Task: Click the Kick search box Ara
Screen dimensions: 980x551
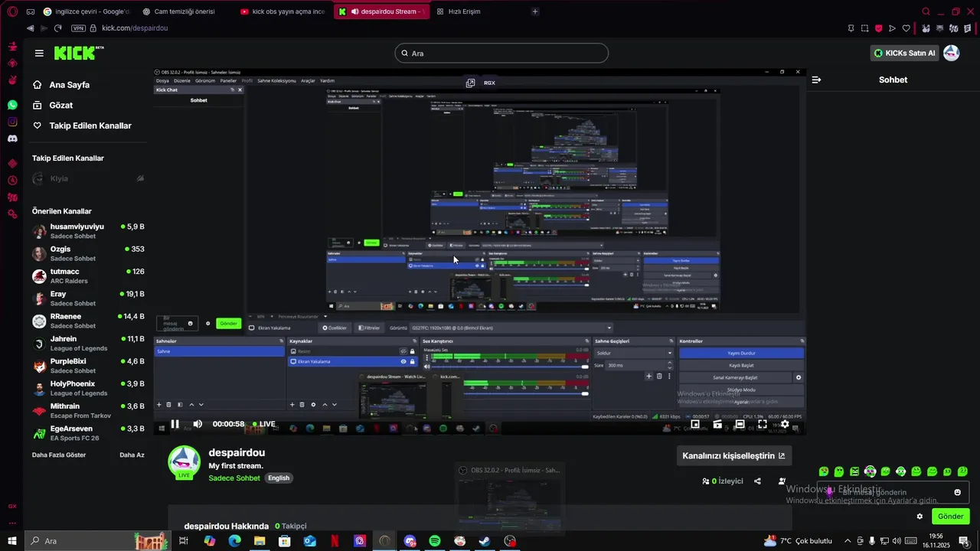Action: (x=501, y=53)
